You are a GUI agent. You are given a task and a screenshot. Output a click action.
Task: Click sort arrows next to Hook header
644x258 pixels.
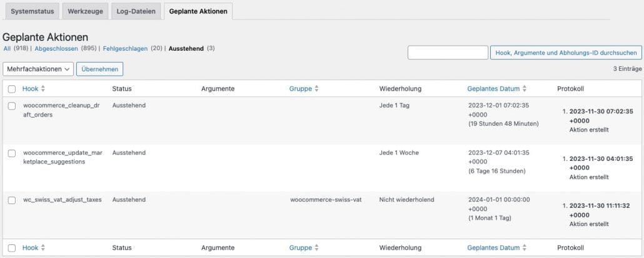(x=43, y=89)
